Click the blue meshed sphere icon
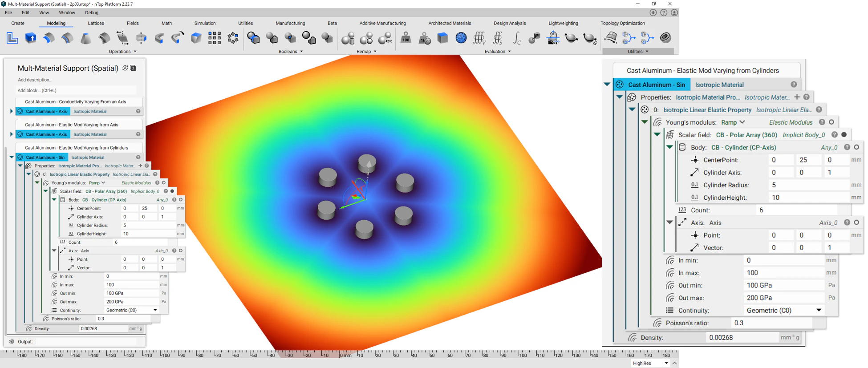Viewport: 868px width, 368px height. coord(461,38)
